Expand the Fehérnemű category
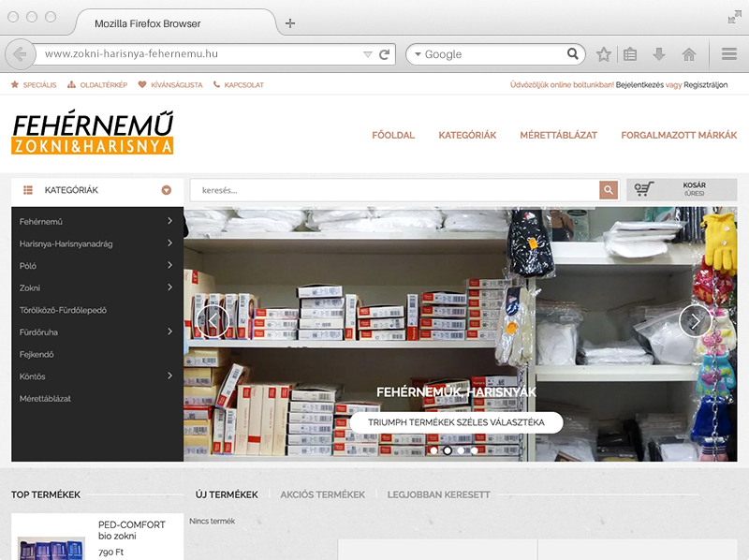749x560 pixels. tap(169, 221)
